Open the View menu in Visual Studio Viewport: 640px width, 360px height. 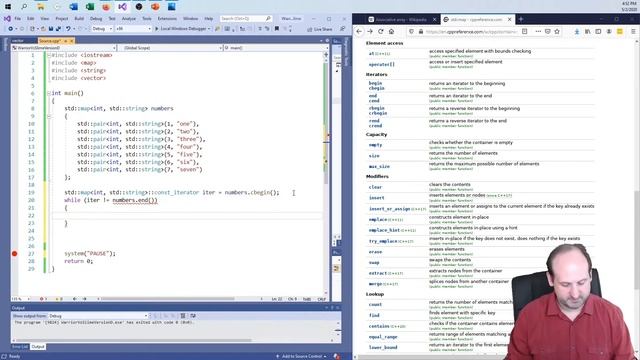click(x=44, y=19)
